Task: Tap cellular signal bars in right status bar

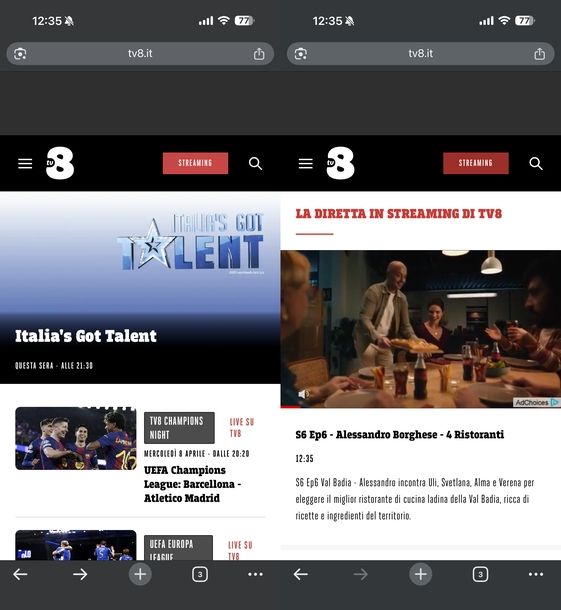Action: [x=486, y=21]
